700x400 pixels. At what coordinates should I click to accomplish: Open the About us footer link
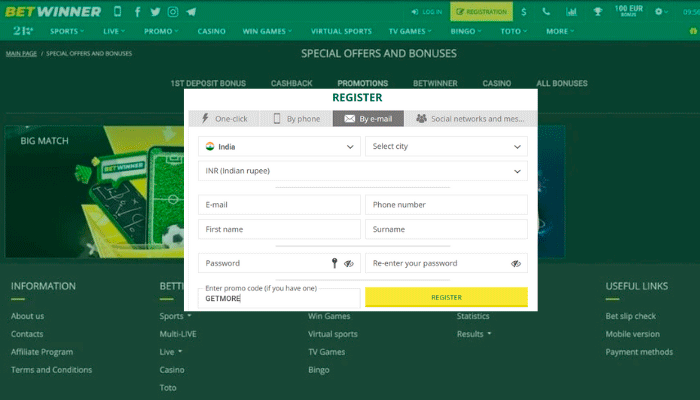(28, 316)
